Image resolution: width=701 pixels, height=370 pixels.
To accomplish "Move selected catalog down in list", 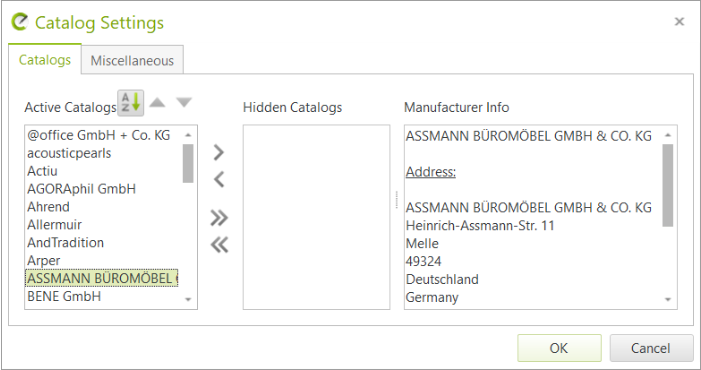I will (x=184, y=103).
